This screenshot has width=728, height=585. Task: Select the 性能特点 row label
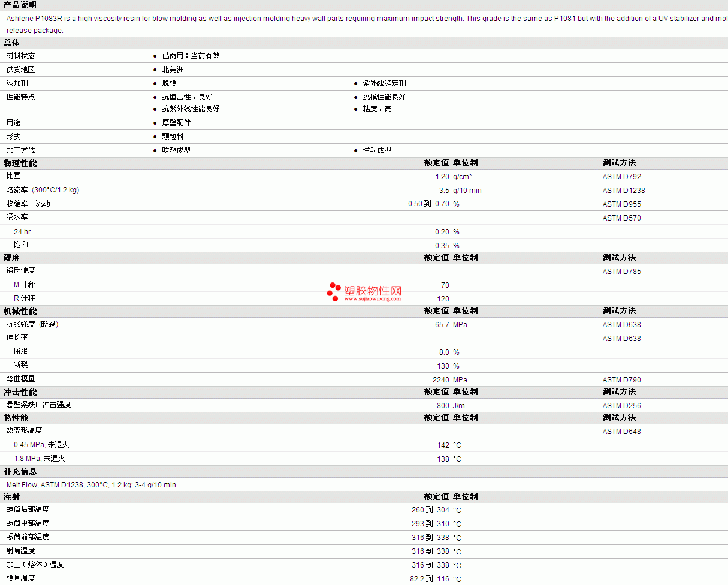pos(21,97)
